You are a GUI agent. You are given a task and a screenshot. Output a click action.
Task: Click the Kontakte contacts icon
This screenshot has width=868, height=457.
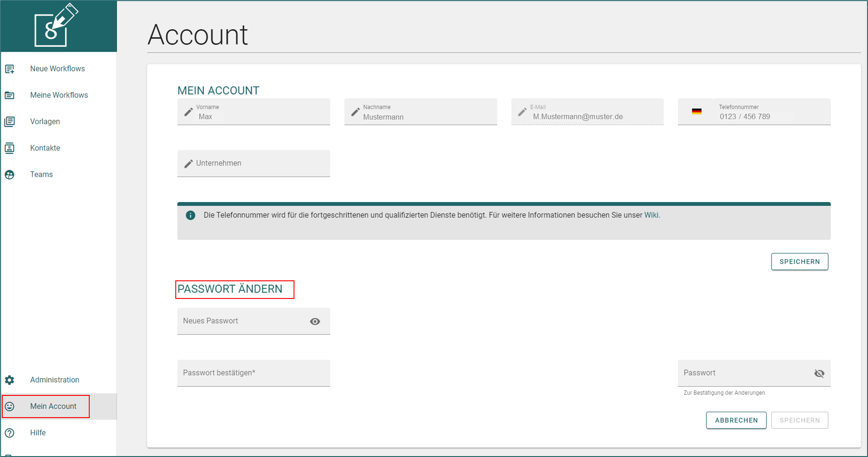[10, 148]
